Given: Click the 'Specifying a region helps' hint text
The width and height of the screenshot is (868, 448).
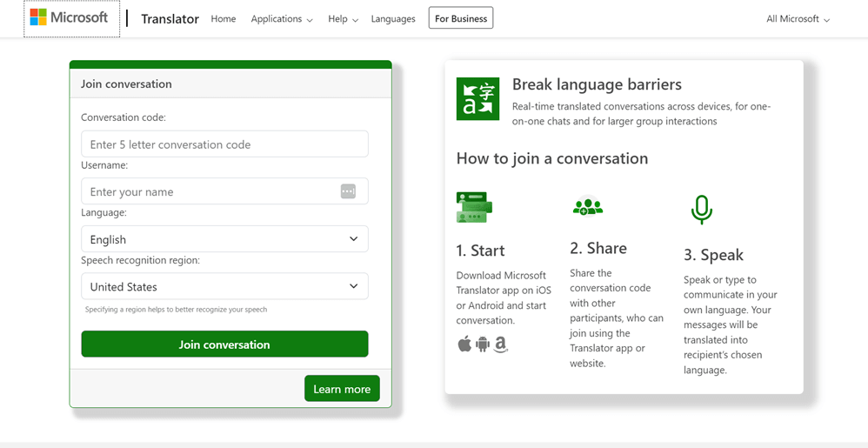Looking at the screenshot, I should (176, 310).
